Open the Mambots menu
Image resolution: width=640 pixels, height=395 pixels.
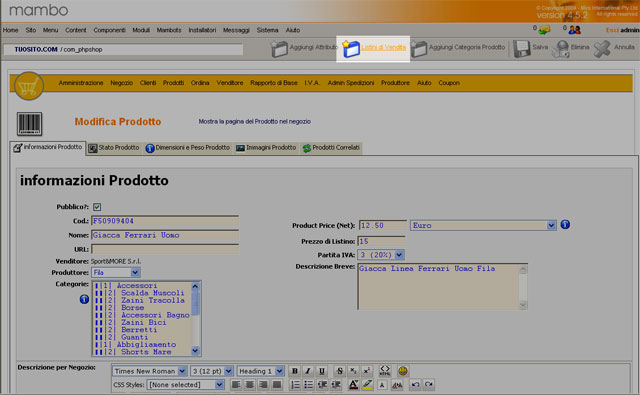(169, 30)
